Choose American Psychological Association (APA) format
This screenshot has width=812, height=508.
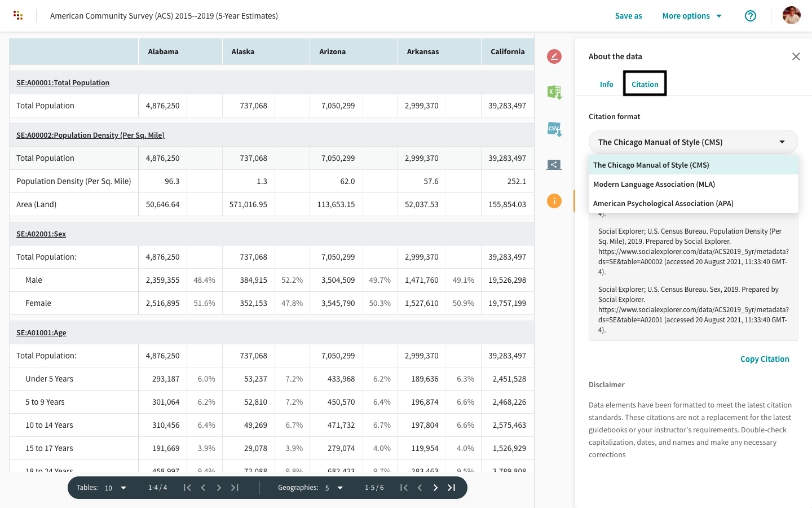(663, 204)
